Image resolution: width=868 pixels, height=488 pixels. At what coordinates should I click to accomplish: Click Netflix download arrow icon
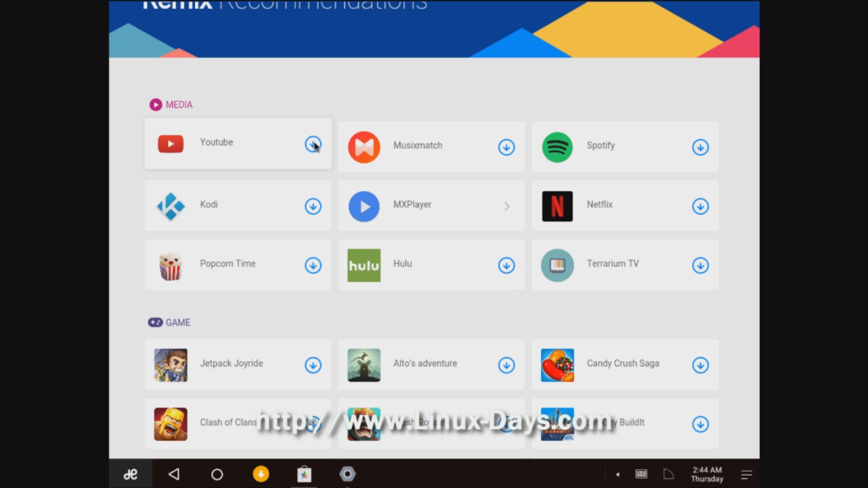[700, 206]
